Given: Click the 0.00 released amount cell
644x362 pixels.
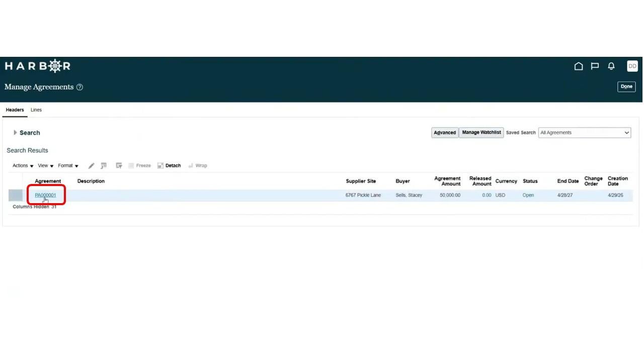Looking at the screenshot, I should coord(487,195).
